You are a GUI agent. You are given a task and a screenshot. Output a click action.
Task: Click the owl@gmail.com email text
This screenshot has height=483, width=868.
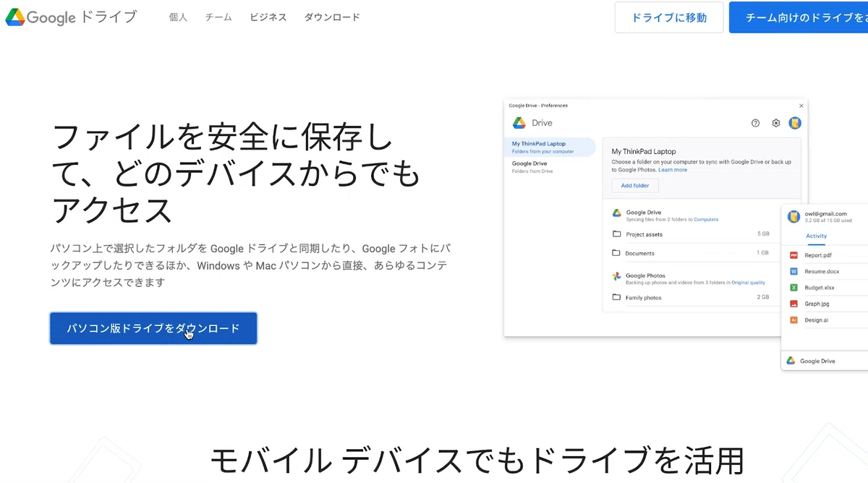tap(825, 213)
